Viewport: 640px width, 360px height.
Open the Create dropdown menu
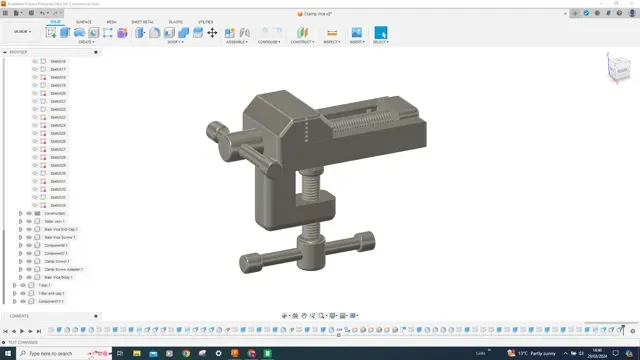click(86, 42)
